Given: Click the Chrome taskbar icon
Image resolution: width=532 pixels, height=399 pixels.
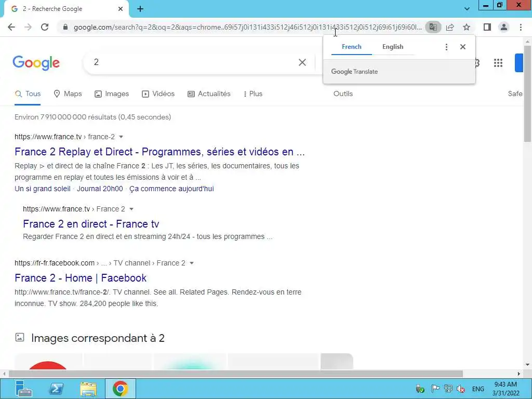Looking at the screenshot, I should click(121, 389).
